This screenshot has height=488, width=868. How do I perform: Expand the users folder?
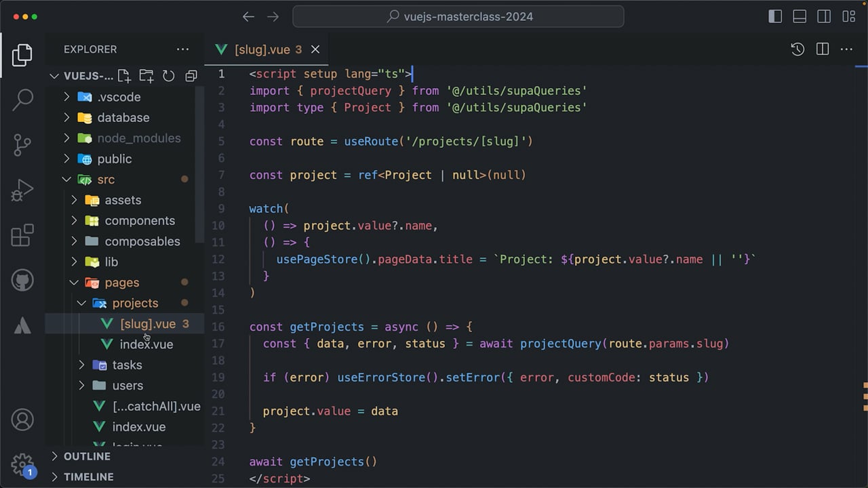(81, 386)
